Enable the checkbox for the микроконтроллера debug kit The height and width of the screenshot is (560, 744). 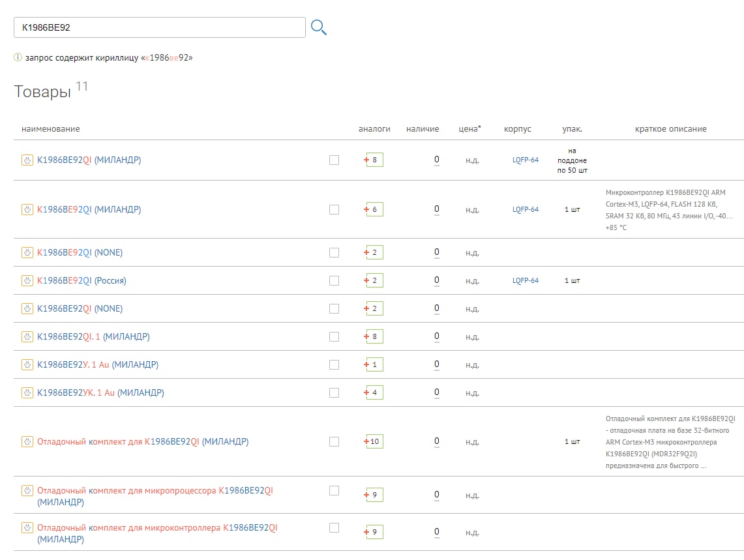[335, 527]
